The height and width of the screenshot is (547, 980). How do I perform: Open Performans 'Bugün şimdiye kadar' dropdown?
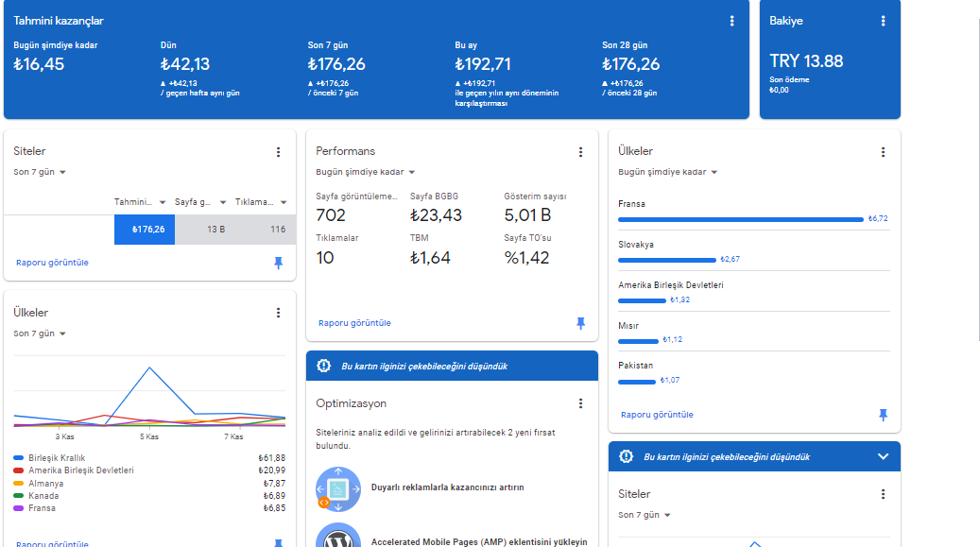coord(365,172)
